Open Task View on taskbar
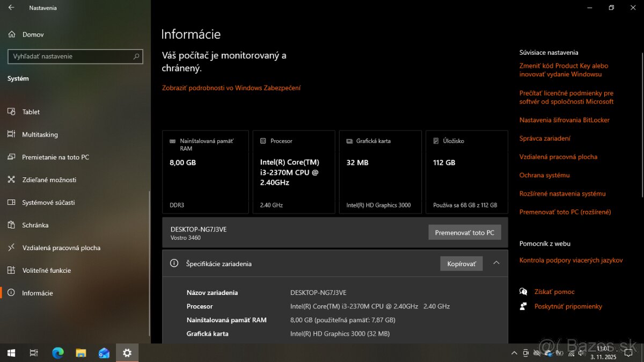 tap(34, 353)
